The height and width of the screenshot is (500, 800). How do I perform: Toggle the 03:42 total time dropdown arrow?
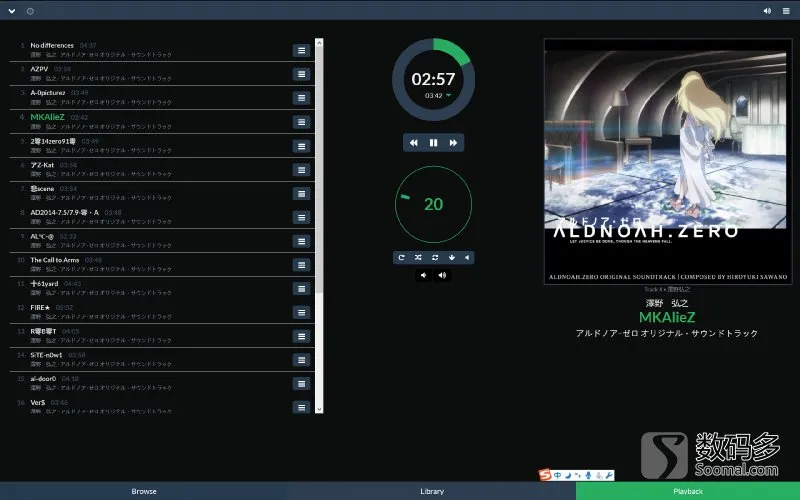448,95
